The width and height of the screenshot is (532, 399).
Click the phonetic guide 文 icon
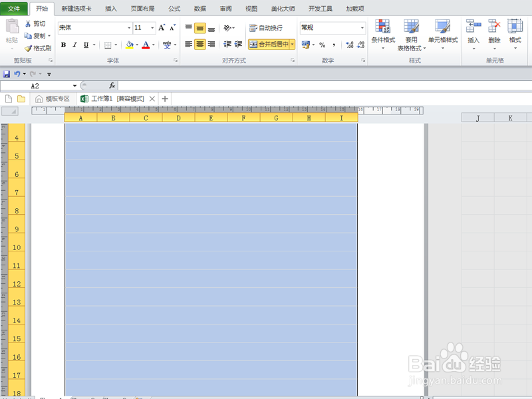[167, 45]
